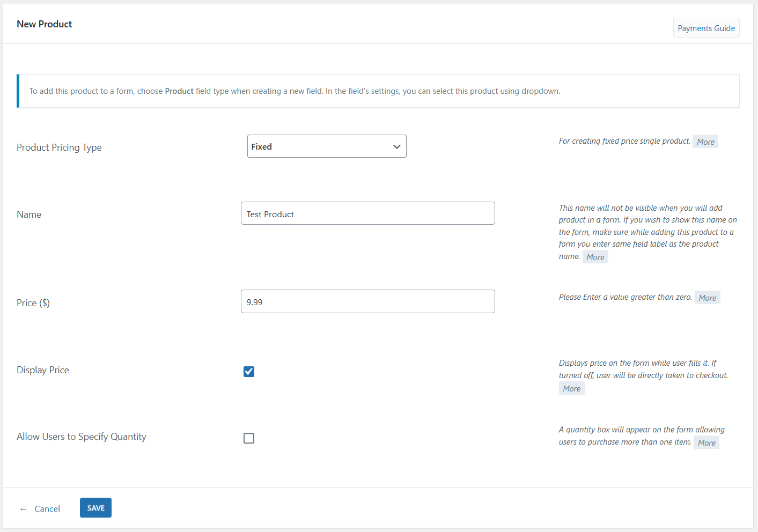
Task: Click the left arrow icon beside Cancel
Action: pyautogui.click(x=23, y=509)
